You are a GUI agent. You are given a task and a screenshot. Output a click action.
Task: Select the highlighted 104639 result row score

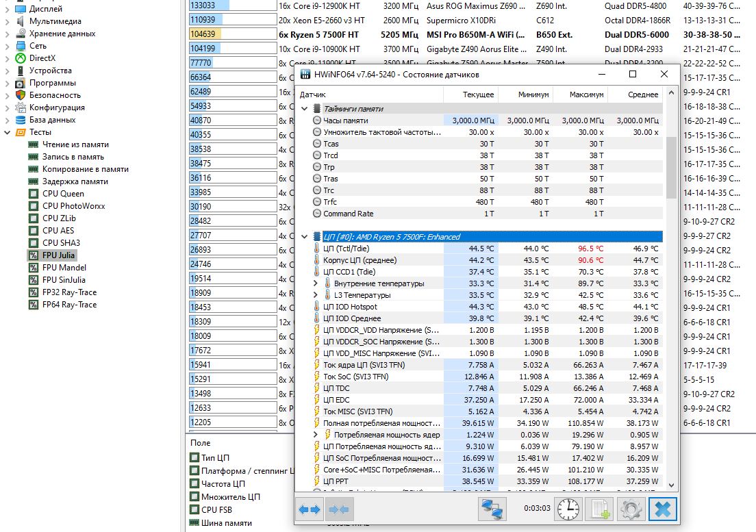point(233,35)
